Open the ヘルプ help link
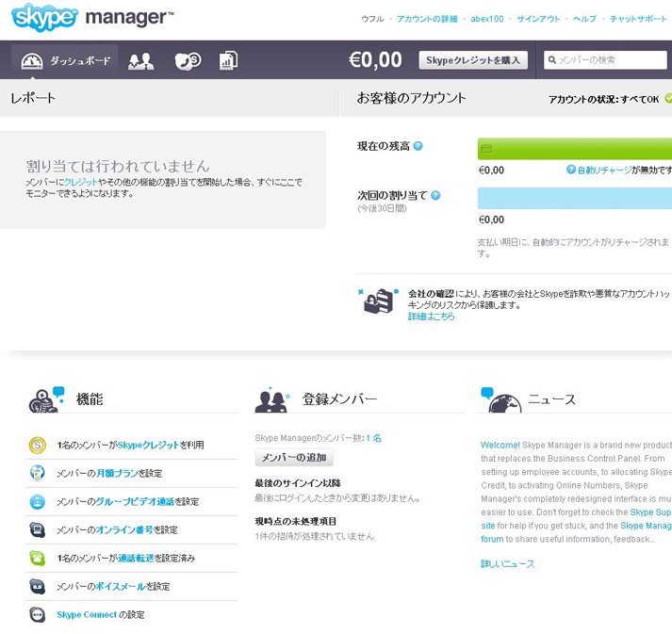The height and width of the screenshot is (634, 672). coord(584,19)
